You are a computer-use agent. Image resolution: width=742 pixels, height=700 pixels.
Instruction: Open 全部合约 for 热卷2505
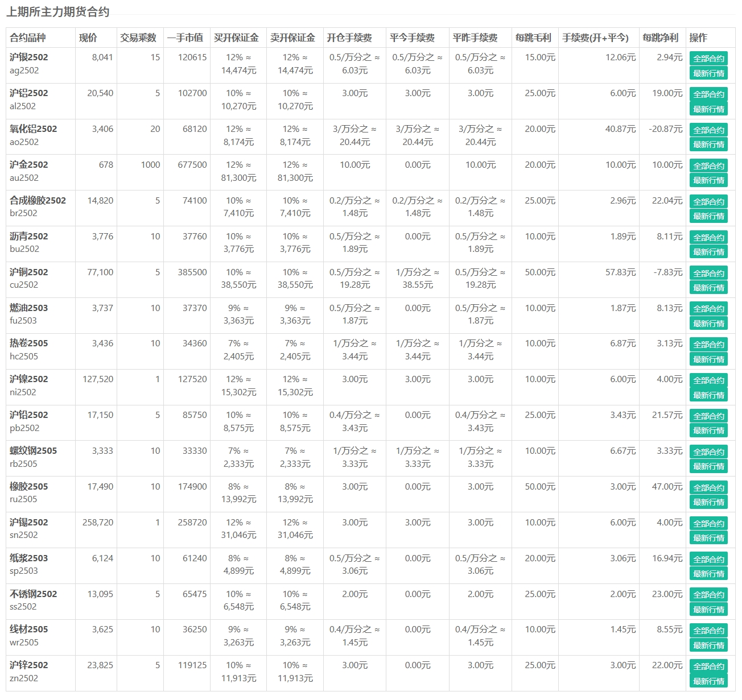(x=708, y=345)
